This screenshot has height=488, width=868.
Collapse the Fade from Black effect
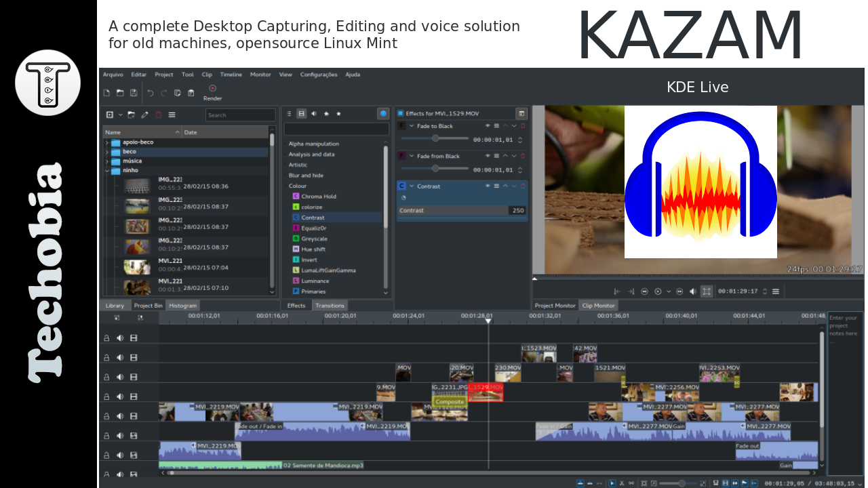[x=412, y=157]
